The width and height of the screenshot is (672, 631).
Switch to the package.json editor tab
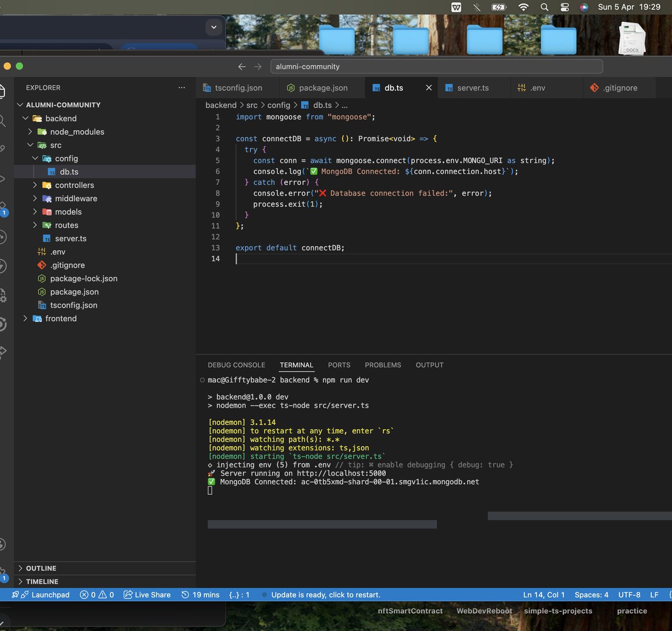tap(323, 88)
